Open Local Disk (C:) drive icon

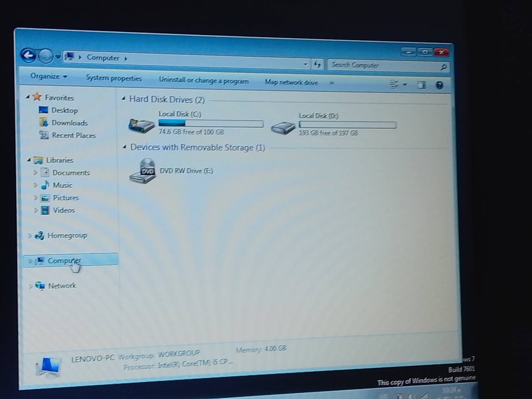[141, 124]
